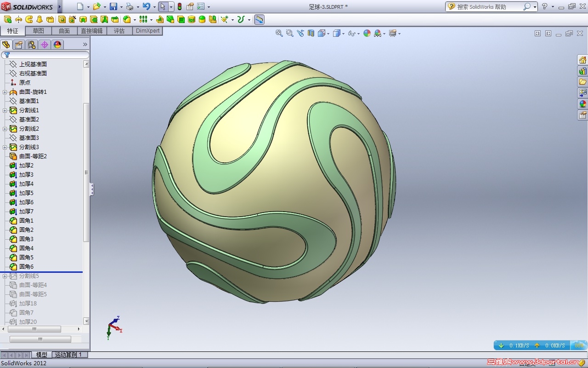Expand the 分割线1 tree node
The width and height of the screenshot is (588, 368).
[5, 110]
